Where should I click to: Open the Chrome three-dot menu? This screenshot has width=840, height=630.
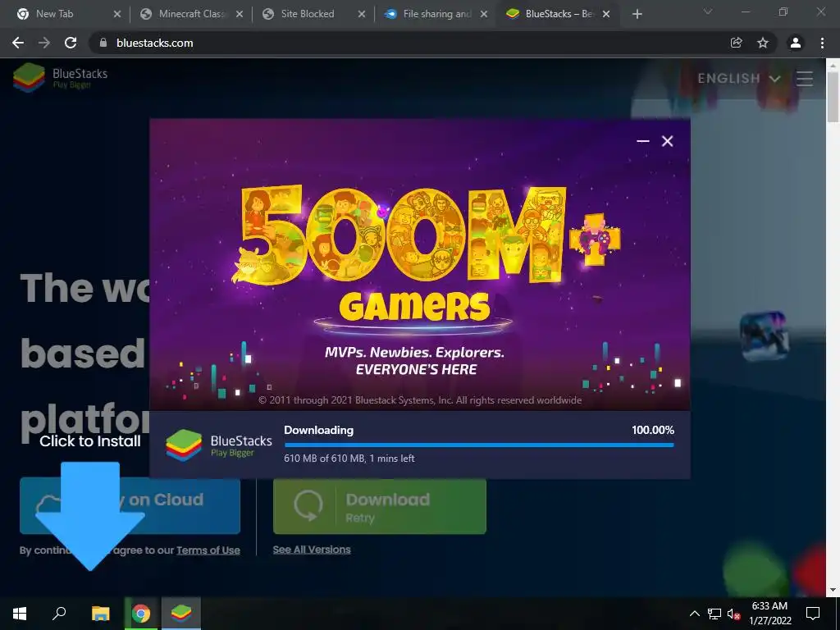click(x=822, y=43)
